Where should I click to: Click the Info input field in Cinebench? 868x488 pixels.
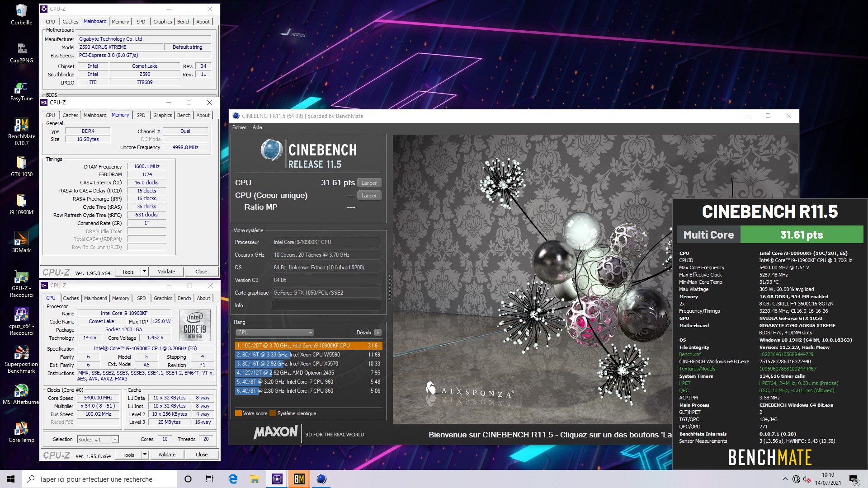coord(326,305)
